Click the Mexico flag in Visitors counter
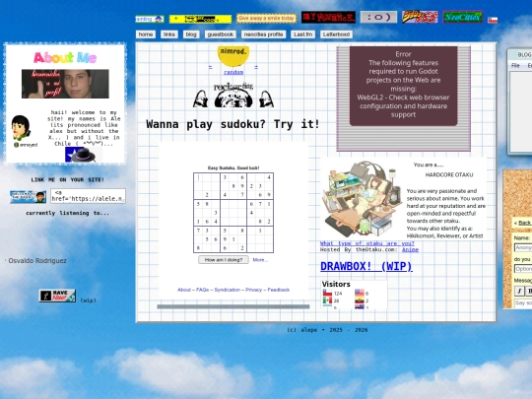532x399 pixels. pos(327,300)
